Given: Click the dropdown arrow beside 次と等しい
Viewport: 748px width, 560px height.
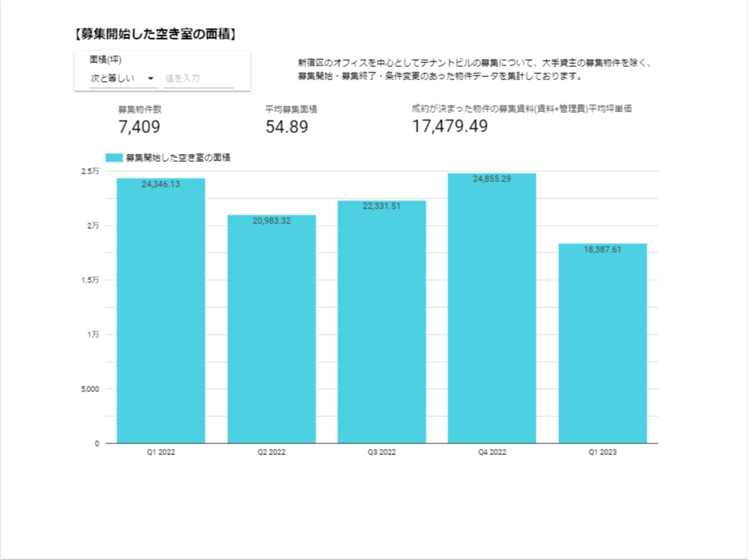Looking at the screenshot, I should pyautogui.click(x=151, y=78).
